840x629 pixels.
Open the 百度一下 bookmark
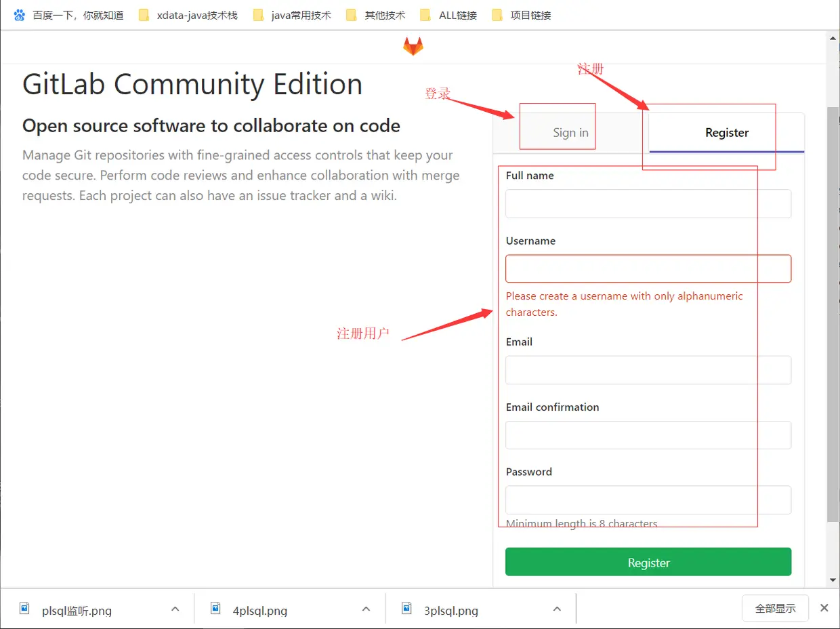click(x=68, y=15)
